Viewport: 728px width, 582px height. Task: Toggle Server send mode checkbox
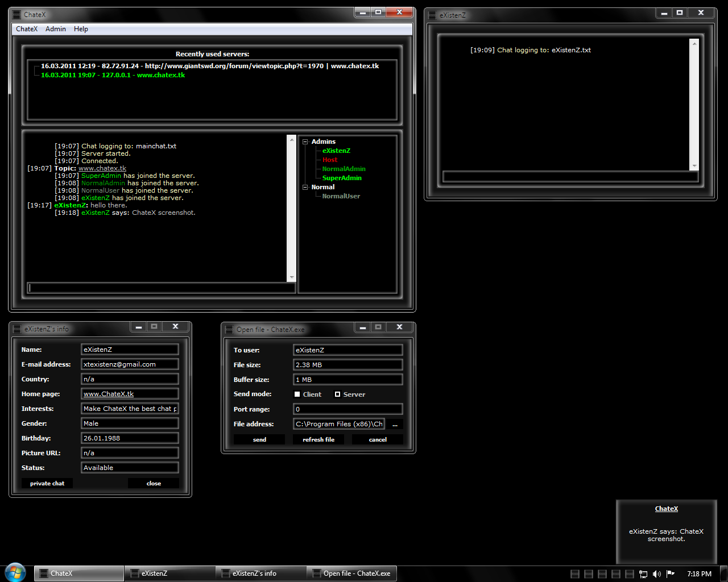tap(337, 394)
